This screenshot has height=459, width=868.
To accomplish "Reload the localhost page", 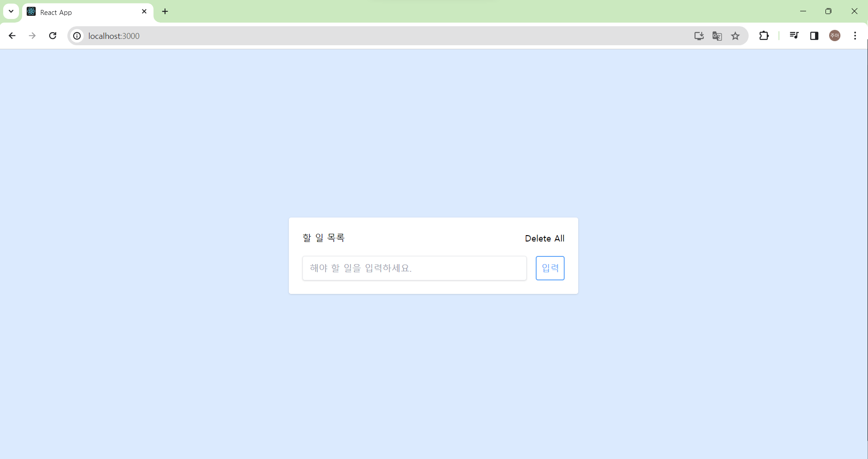I will click(x=52, y=36).
